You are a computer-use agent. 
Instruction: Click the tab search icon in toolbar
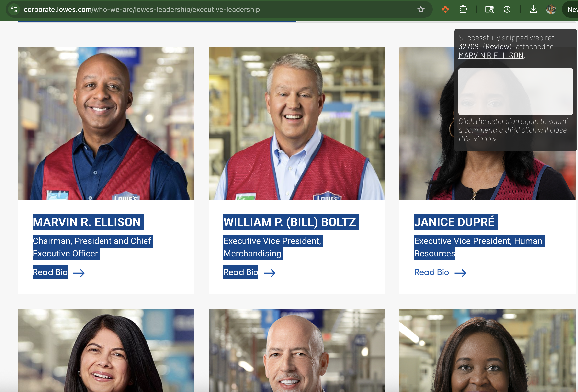tap(489, 10)
